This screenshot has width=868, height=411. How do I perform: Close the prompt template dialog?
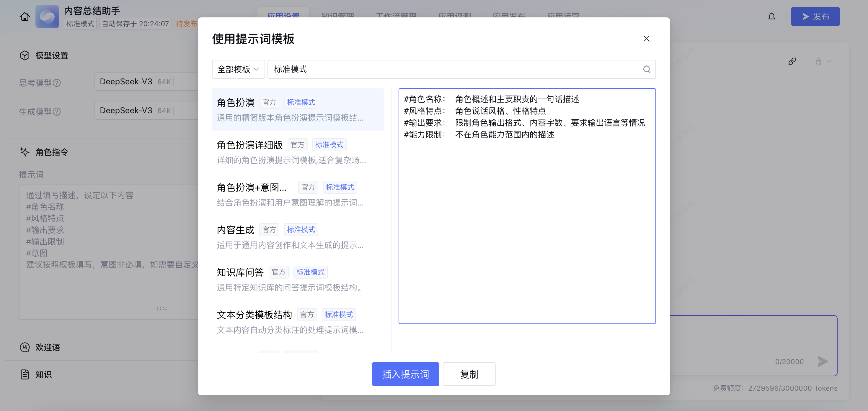point(646,39)
